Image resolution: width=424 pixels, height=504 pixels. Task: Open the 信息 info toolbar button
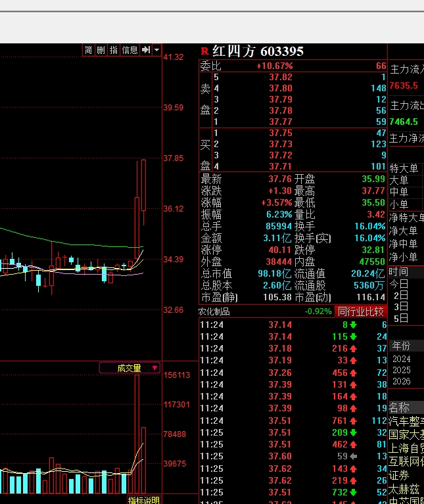pos(130,50)
